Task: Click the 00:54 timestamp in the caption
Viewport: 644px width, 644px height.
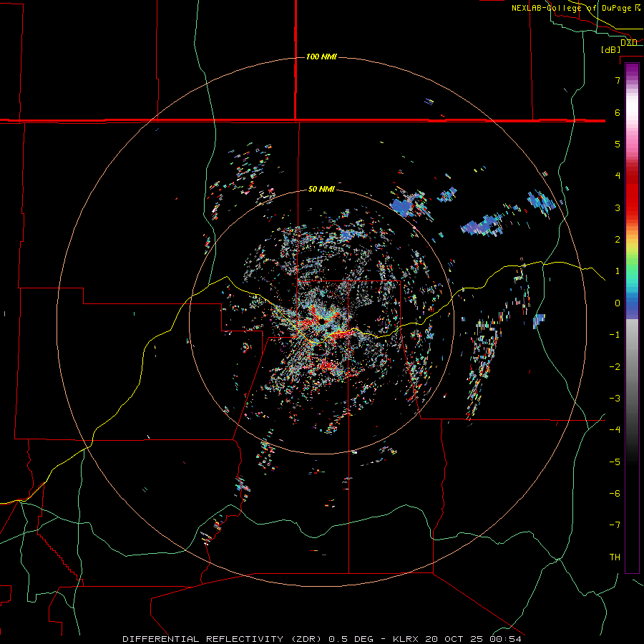Action: pos(507,639)
